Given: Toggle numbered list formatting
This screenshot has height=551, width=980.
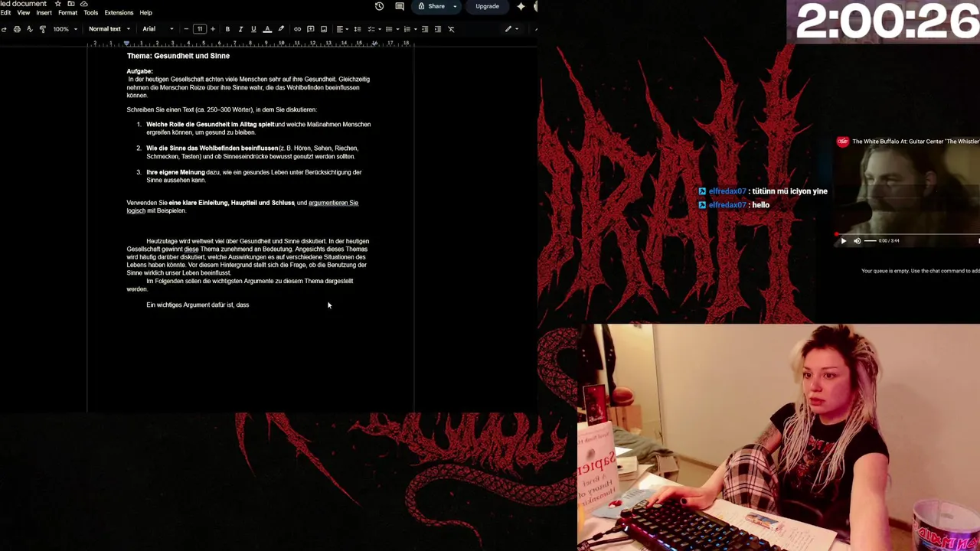Looking at the screenshot, I should (407, 29).
